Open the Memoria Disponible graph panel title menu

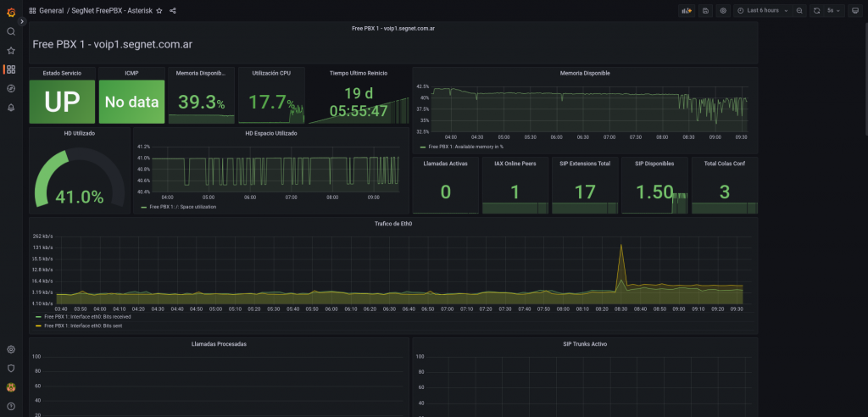[x=584, y=73]
